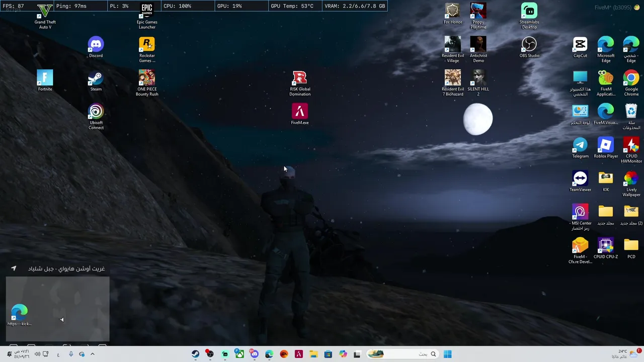The height and width of the screenshot is (362, 644).
Task: Select the KIK folder icon
Action: pyautogui.click(x=606, y=182)
